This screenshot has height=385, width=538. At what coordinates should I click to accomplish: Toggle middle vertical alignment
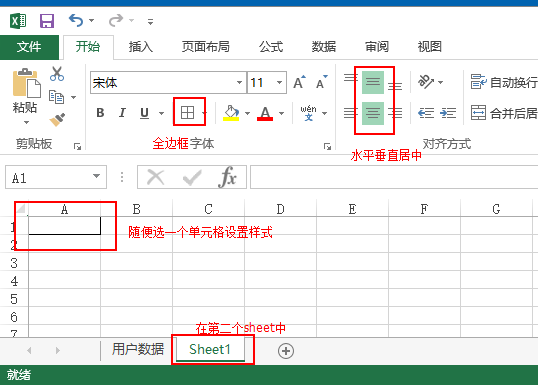point(373,82)
